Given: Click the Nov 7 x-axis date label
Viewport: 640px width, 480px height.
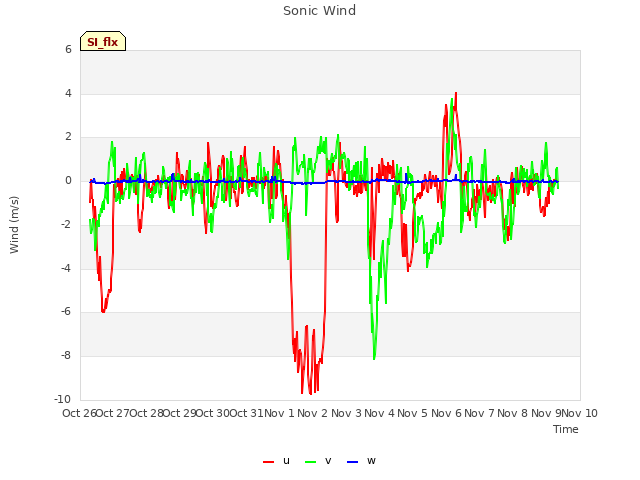Looking at the screenshot, I should [x=480, y=413].
